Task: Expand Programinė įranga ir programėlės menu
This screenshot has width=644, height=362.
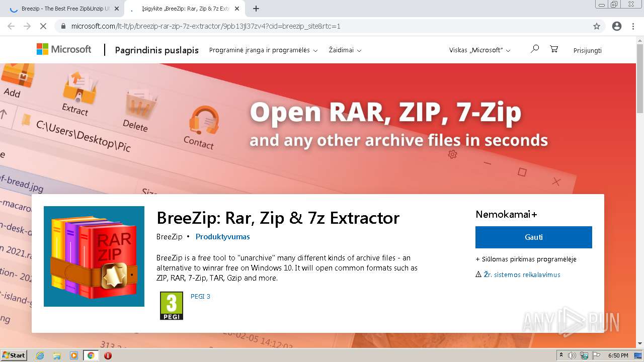Action: tap(263, 50)
